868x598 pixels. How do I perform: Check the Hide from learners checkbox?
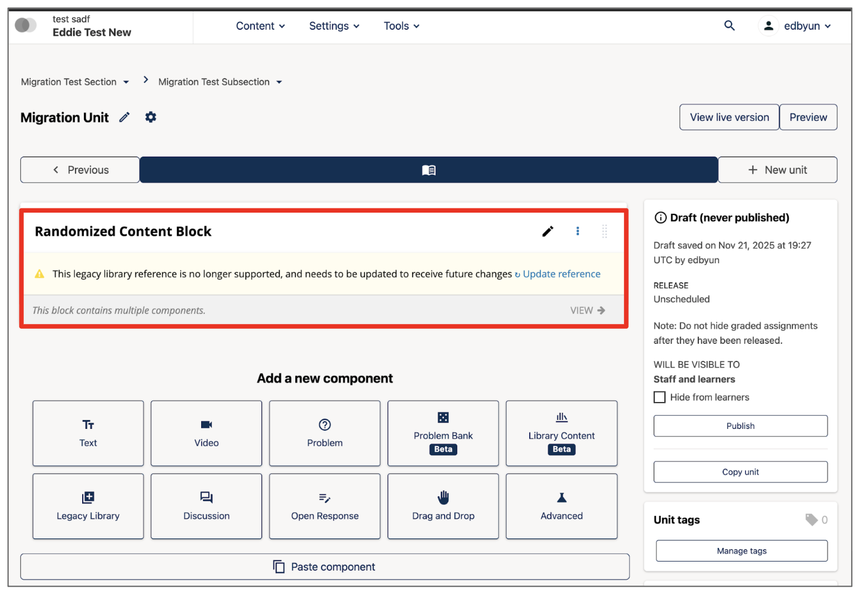(660, 397)
